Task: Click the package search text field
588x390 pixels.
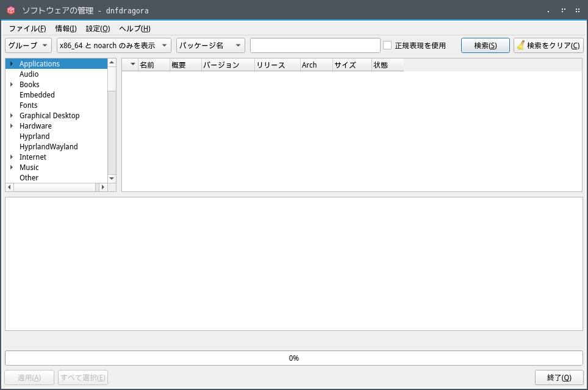Action: click(x=315, y=45)
